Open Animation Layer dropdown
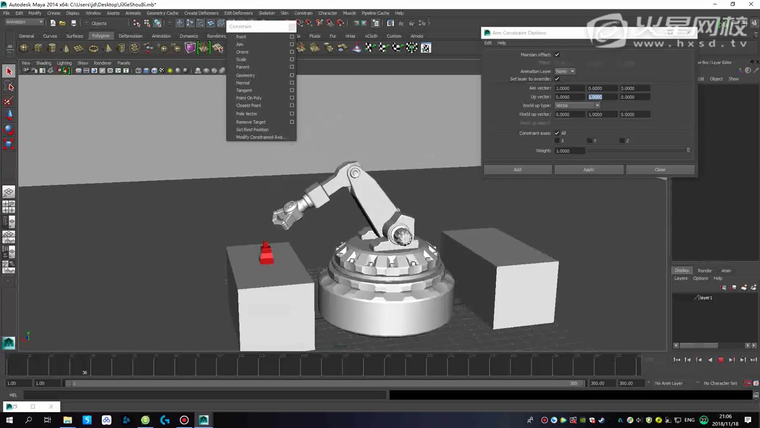The width and height of the screenshot is (760, 428). point(565,71)
